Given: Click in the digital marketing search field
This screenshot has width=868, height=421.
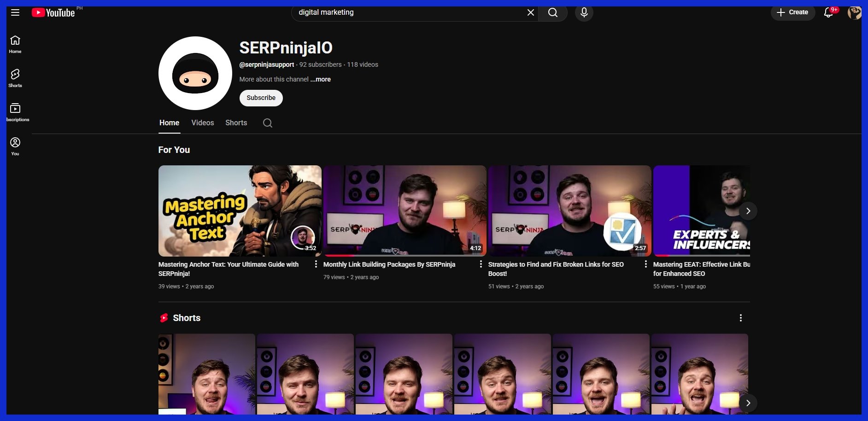Looking at the screenshot, I should [405, 12].
